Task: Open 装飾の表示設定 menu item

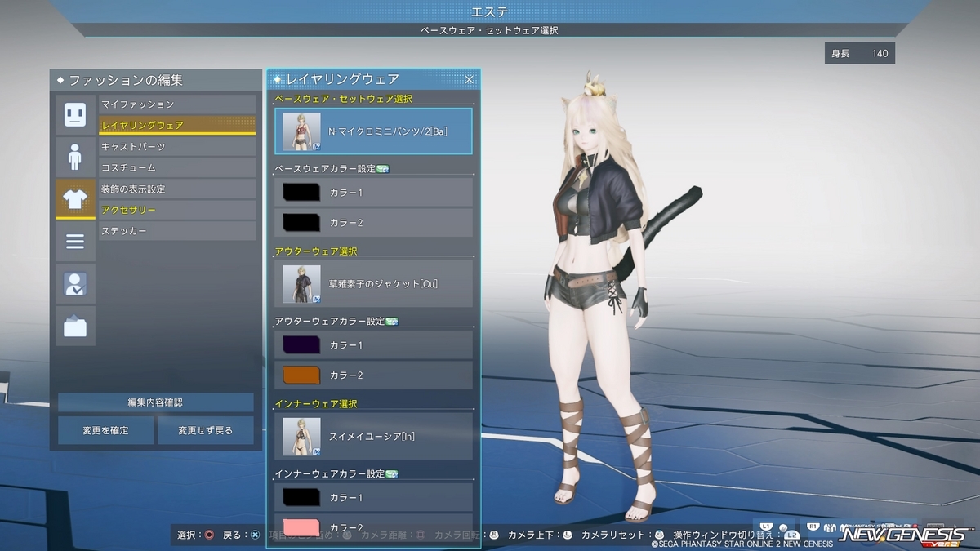Action: pos(177,189)
